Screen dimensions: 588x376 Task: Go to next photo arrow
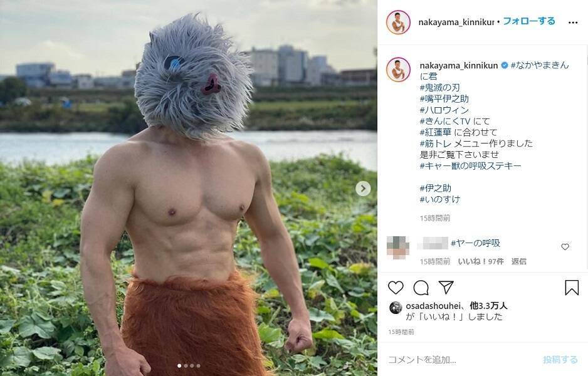tap(362, 189)
